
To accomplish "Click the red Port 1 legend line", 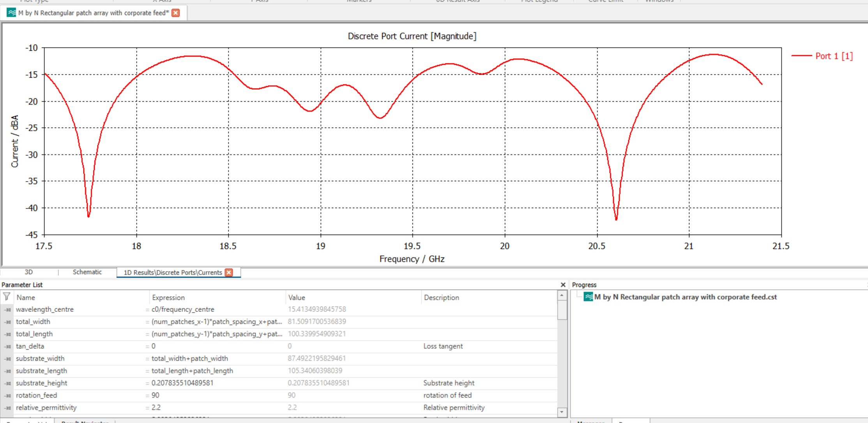I will (x=801, y=56).
